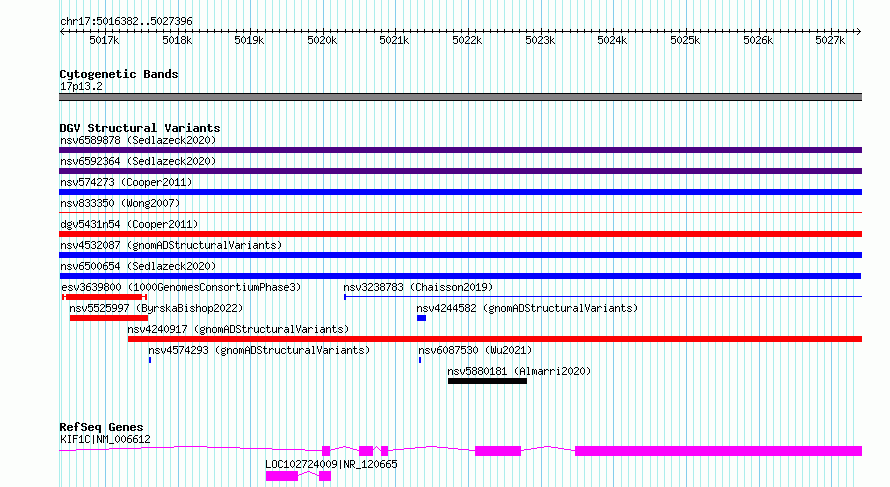
Task: Select the small blue block under nsv4244582
Action: coord(421,318)
